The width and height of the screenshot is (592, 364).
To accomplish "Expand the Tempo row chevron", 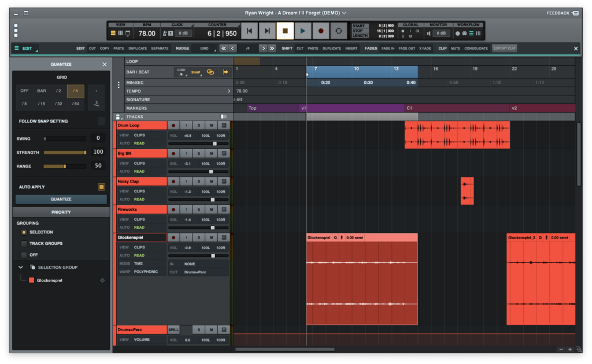I will 229,91.
